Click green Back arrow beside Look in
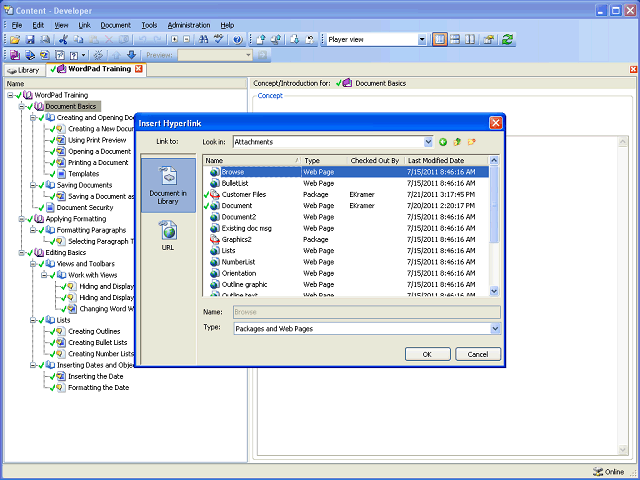Image resolution: width=640 pixels, height=480 pixels. coord(443,142)
